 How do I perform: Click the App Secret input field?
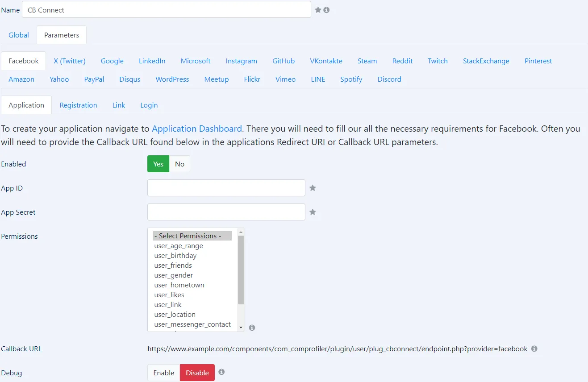tap(226, 212)
